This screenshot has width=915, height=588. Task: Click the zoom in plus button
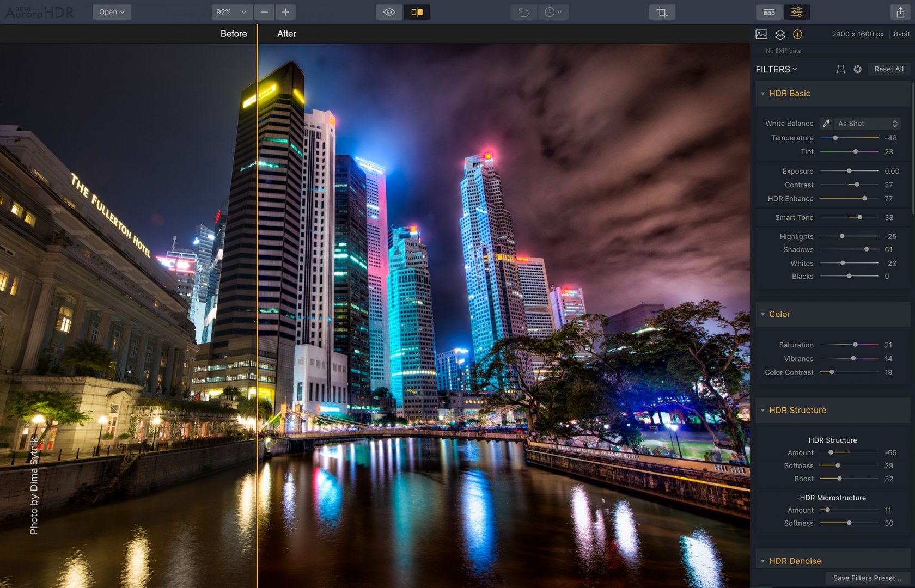(x=285, y=12)
